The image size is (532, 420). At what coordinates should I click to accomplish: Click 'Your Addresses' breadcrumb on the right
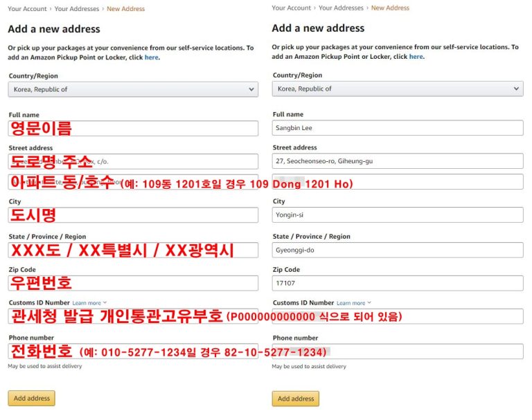pyautogui.click(x=341, y=8)
